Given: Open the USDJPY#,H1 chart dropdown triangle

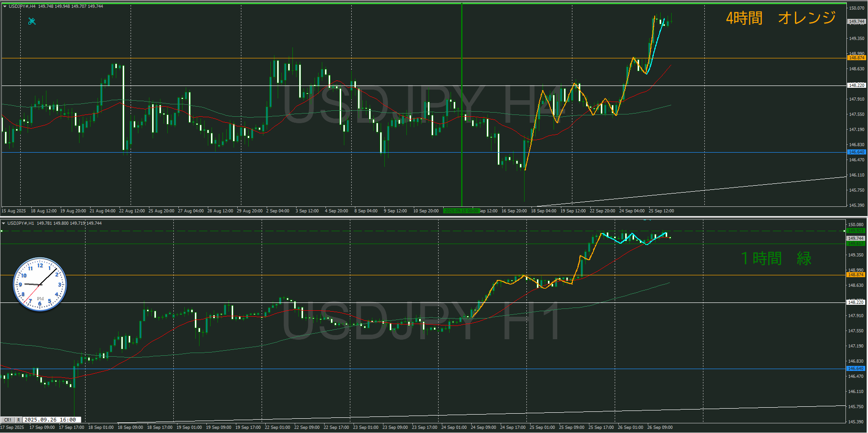Looking at the screenshot, I should 4,223.
